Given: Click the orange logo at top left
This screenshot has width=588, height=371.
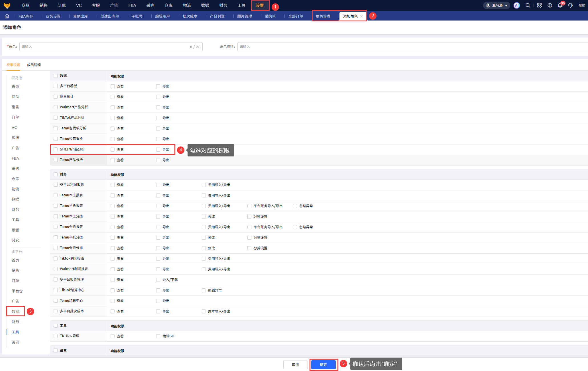Looking at the screenshot, I should click(x=7, y=5).
